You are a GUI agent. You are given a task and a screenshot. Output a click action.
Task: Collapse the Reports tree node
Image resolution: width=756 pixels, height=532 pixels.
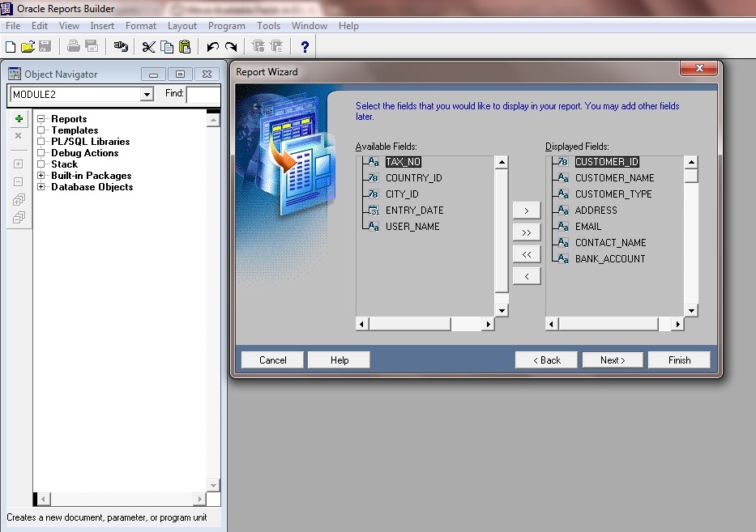(x=41, y=118)
